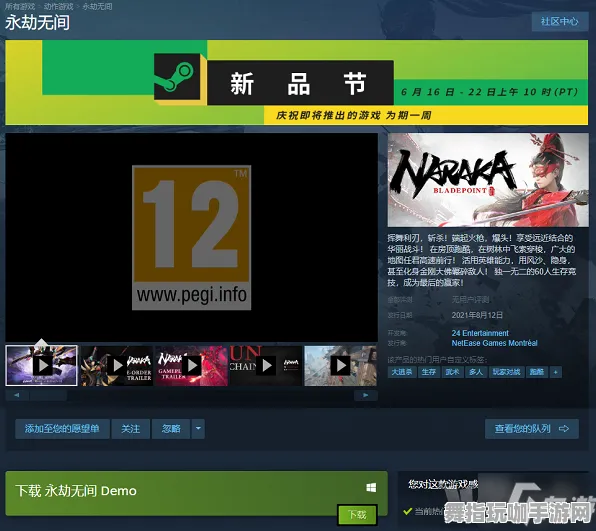Screen dimensions: 596x531
Task: Expand the dropdown arrow next to 忽略
Action: click(198, 429)
